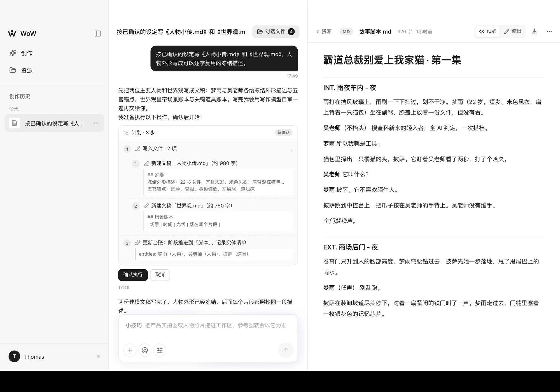Click the file name 故事脚本.md
This screenshot has width=560, height=392.
click(x=375, y=32)
